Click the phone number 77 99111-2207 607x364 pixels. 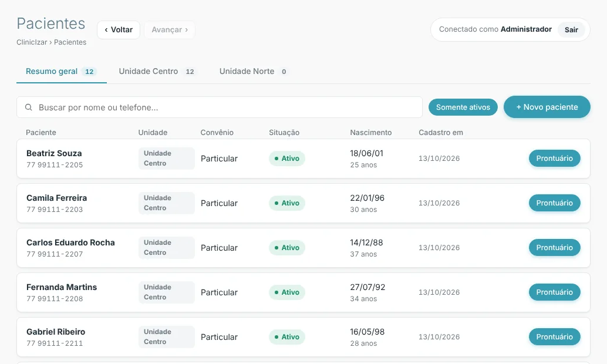(x=55, y=254)
